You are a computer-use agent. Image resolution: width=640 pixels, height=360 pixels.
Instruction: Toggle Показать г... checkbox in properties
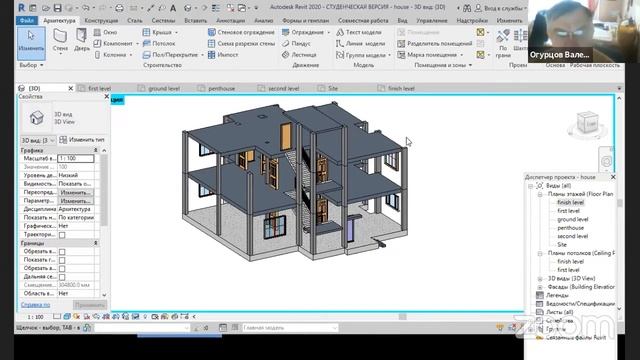point(62,260)
